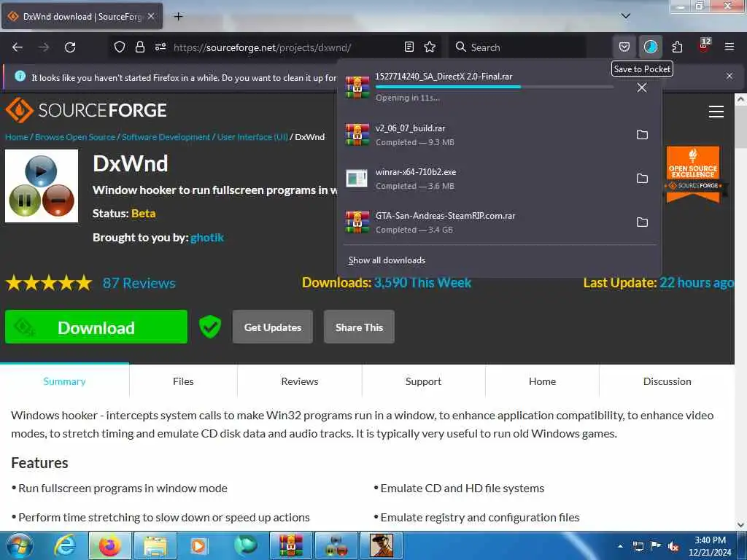
Task: Open the SourceForge site hamburger menu
Action: click(716, 112)
